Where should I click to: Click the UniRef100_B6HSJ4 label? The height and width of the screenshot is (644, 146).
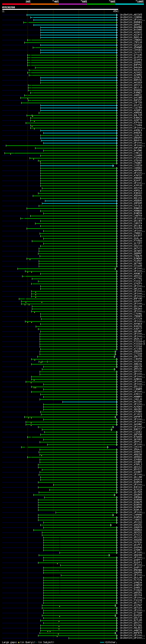click(x=131, y=37)
